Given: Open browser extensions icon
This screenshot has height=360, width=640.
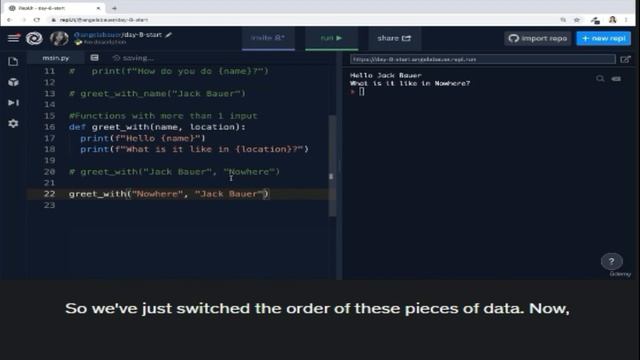Looking at the screenshot, I should [595, 20].
